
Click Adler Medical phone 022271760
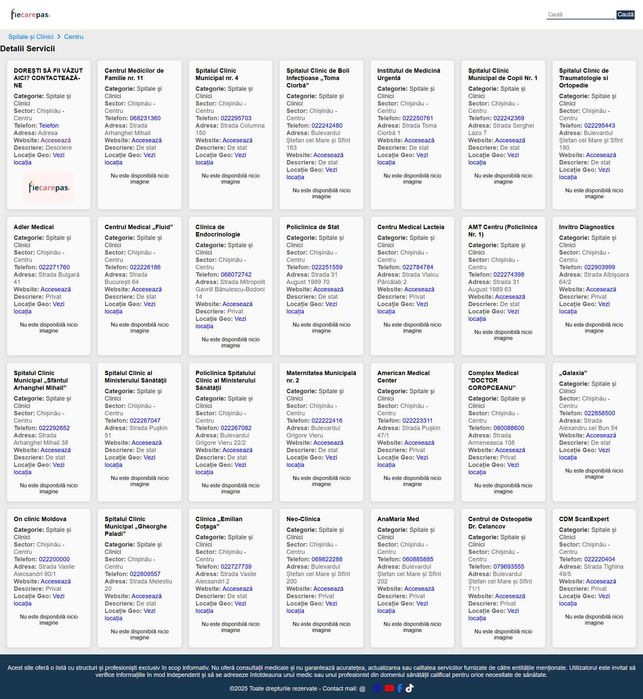[54, 267]
